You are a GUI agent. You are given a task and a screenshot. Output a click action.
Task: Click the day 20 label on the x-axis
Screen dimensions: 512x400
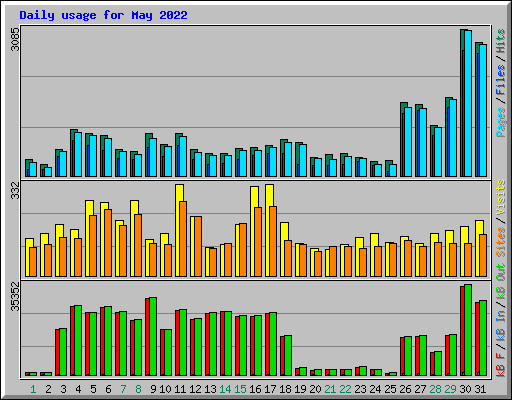point(315,389)
